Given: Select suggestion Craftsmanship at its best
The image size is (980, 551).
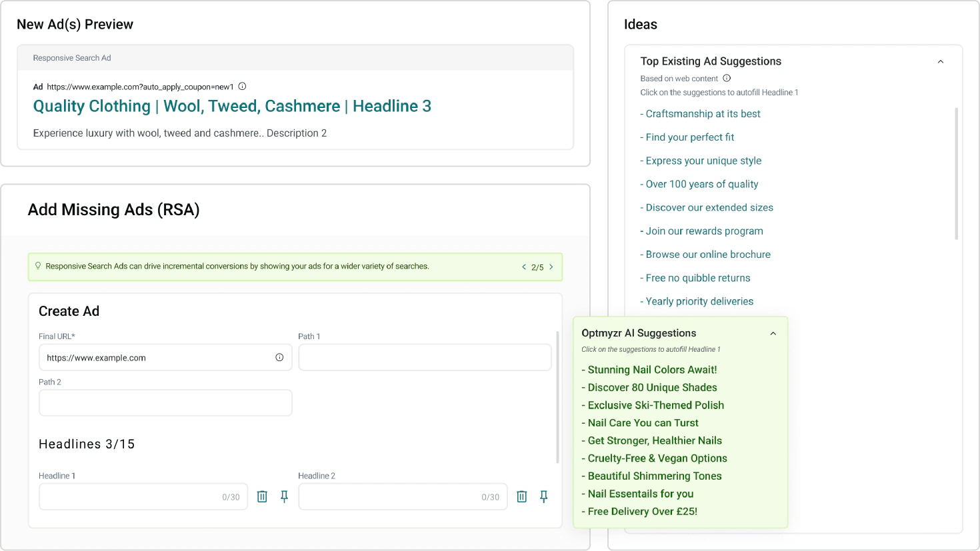Looking at the screenshot, I should pyautogui.click(x=700, y=114).
